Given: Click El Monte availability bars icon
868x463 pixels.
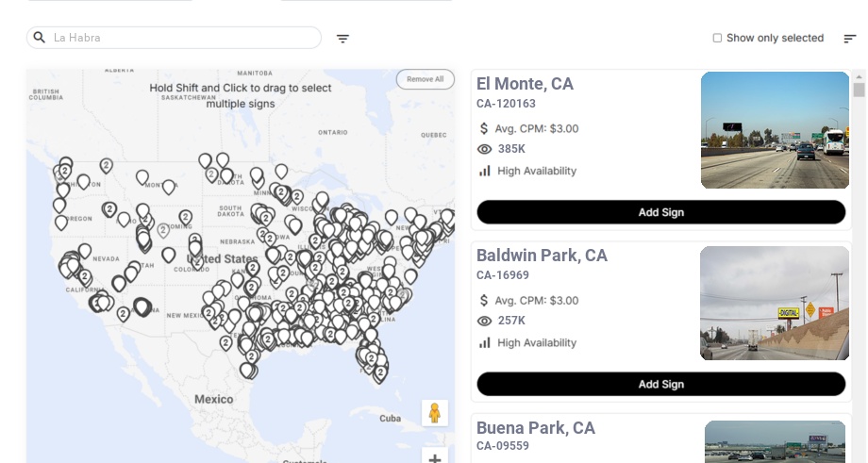Looking at the screenshot, I should click(x=485, y=171).
